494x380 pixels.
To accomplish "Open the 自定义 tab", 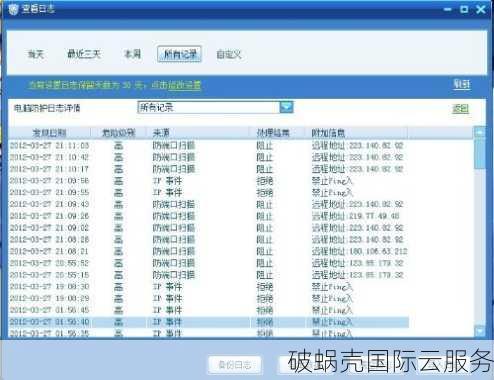I will pyautogui.click(x=229, y=54).
